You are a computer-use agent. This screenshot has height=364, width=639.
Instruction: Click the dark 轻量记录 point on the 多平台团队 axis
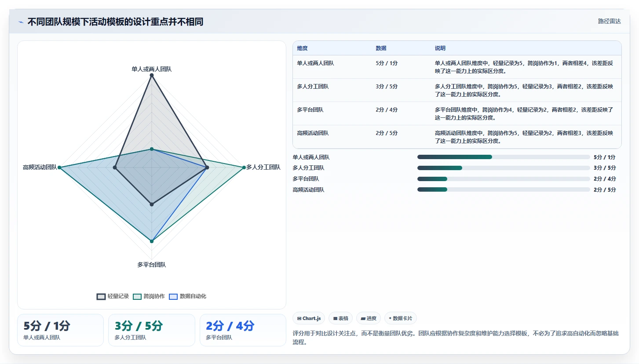click(152, 204)
